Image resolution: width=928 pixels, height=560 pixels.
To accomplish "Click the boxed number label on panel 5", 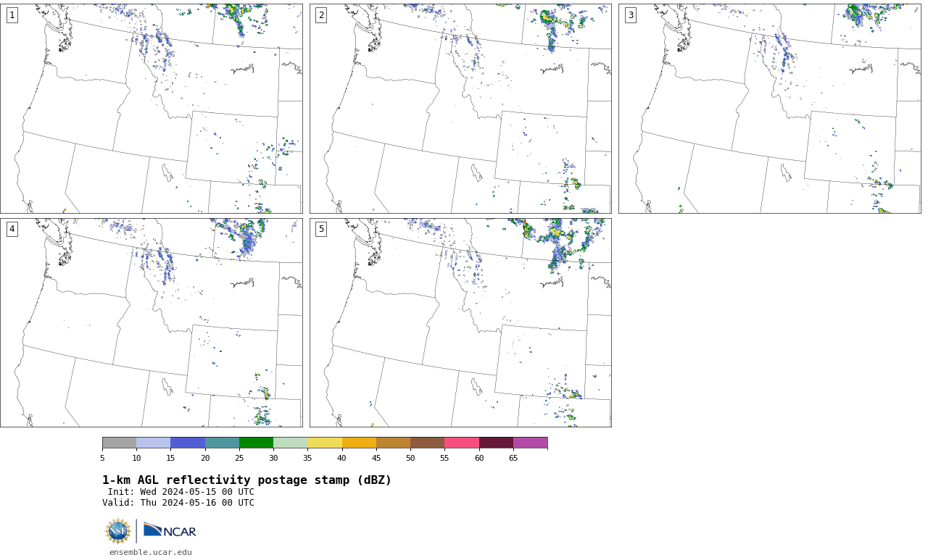I will tap(321, 229).
